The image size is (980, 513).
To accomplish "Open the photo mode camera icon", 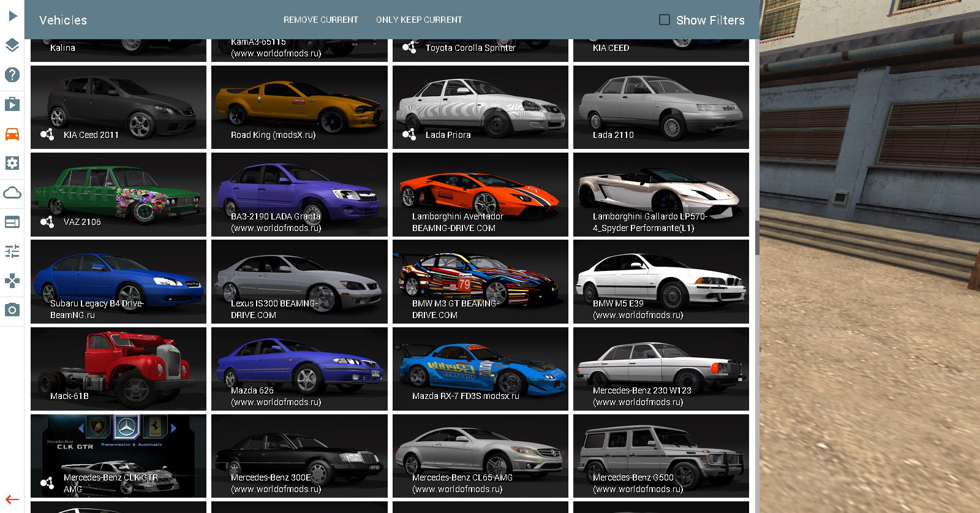I will pos(12,310).
